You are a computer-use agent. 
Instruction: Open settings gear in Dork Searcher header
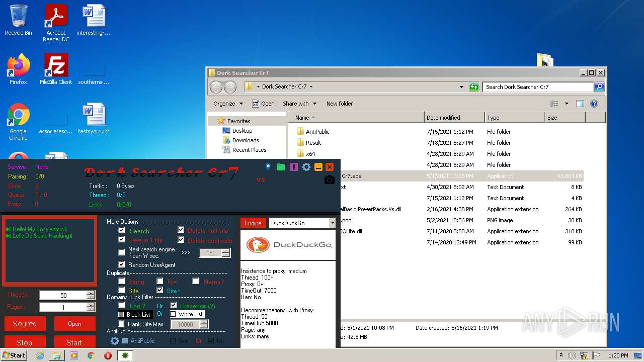point(306,167)
